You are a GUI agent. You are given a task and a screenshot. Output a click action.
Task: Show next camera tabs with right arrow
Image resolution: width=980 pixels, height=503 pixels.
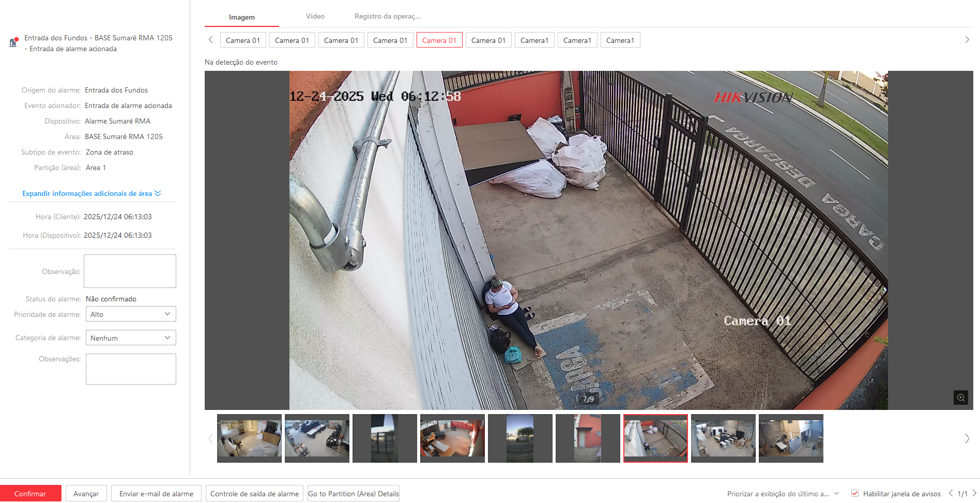coord(967,40)
